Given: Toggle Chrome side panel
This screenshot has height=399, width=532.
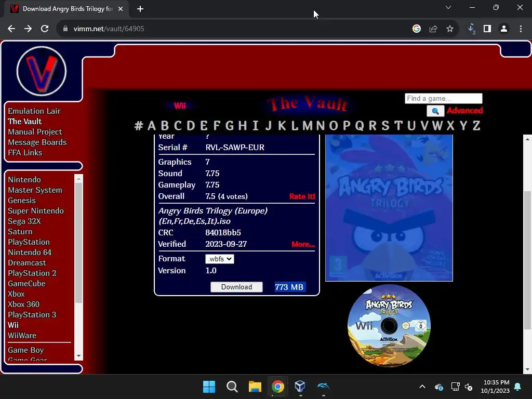Looking at the screenshot, I should pyautogui.click(x=487, y=29).
